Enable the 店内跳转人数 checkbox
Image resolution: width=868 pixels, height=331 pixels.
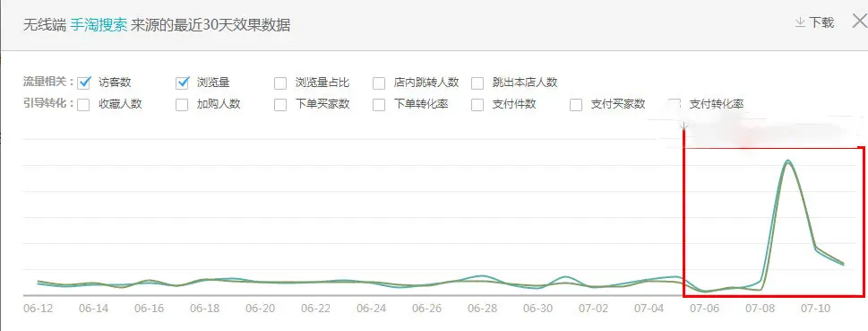pos(379,83)
